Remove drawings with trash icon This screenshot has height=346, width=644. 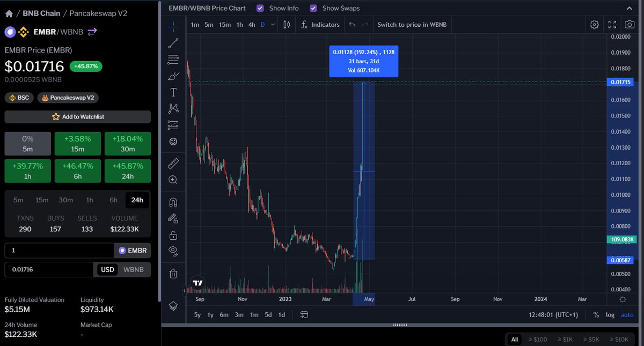[x=173, y=274]
